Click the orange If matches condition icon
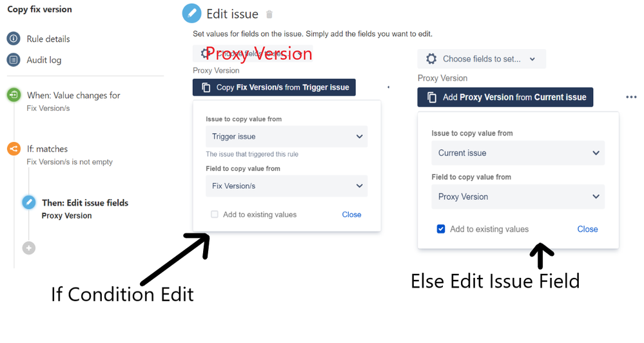This screenshot has height=343, width=644. 14,149
